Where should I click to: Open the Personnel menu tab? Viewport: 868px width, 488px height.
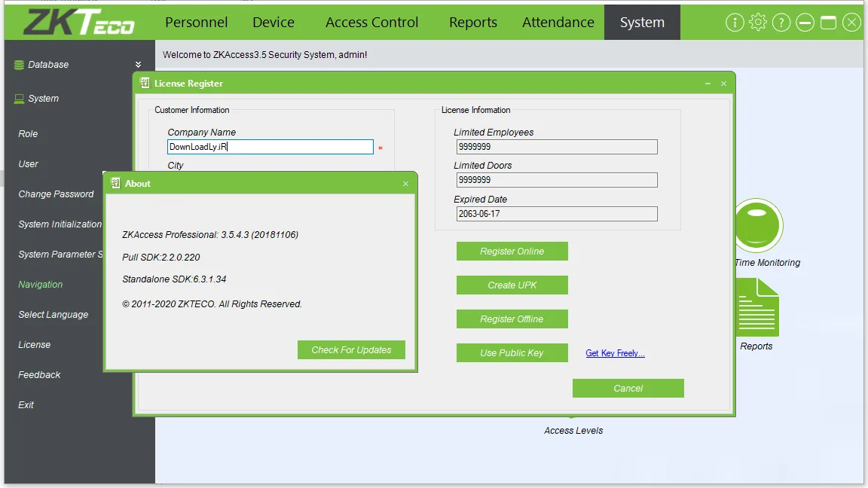(196, 22)
